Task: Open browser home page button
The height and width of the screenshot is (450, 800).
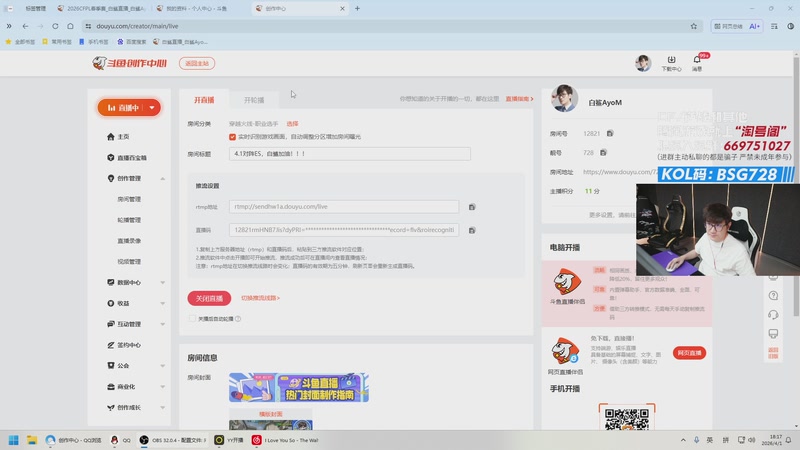Action: [x=70, y=26]
